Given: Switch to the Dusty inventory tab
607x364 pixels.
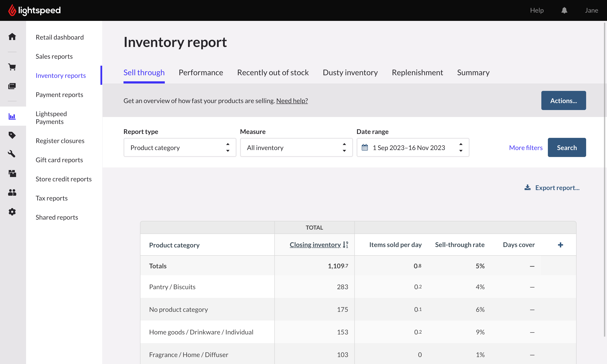Looking at the screenshot, I should [x=350, y=72].
